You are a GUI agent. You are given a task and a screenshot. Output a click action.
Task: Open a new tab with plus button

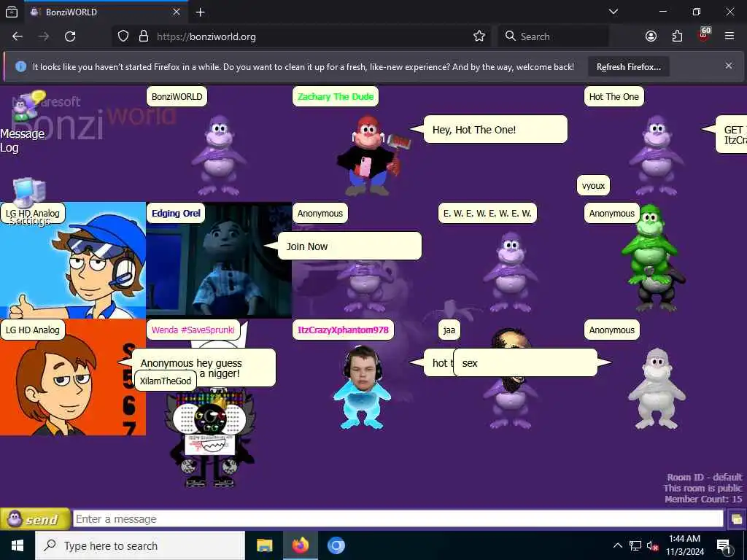tap(200, 12)
